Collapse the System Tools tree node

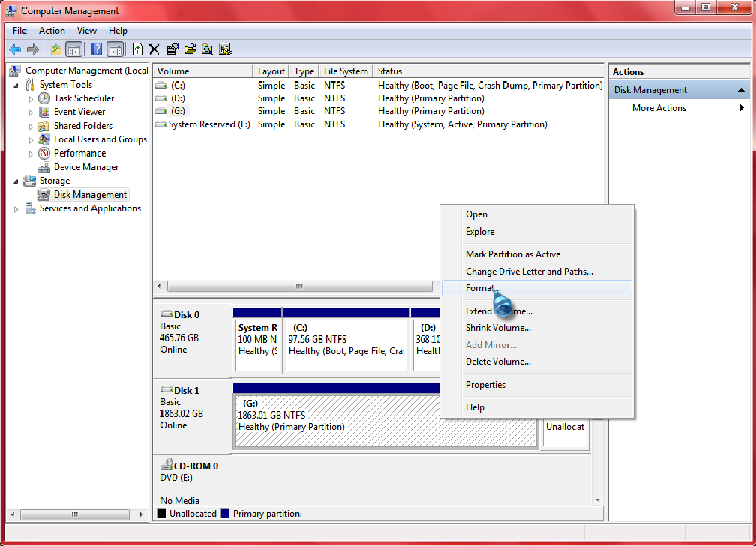point(16,85)
